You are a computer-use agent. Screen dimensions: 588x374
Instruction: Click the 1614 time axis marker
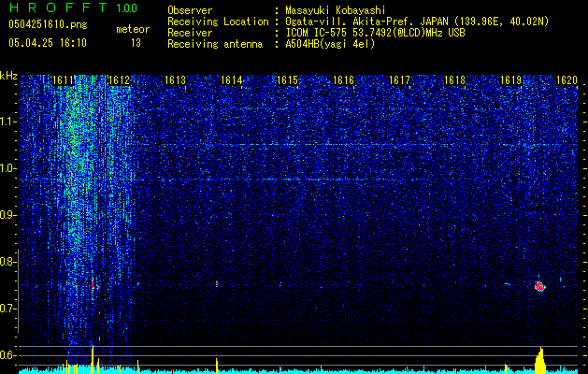[x=232, y=80]
